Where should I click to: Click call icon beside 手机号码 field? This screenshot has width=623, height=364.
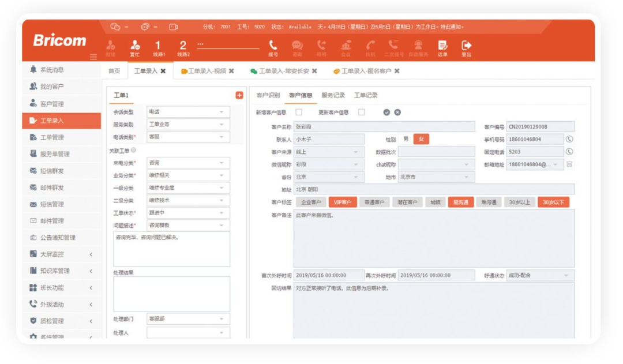coord(569,139)
